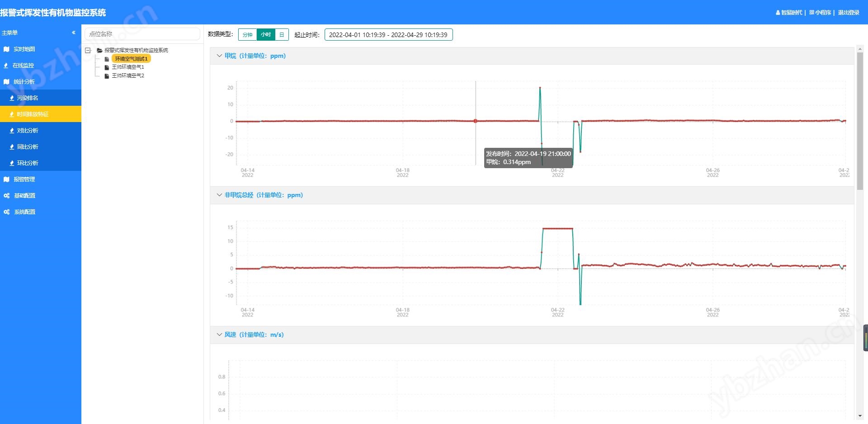This screenshot has width=868, height=424.
Task: Click the file icon beside 王帅环境空气2
Action: (x=107, y=76)
